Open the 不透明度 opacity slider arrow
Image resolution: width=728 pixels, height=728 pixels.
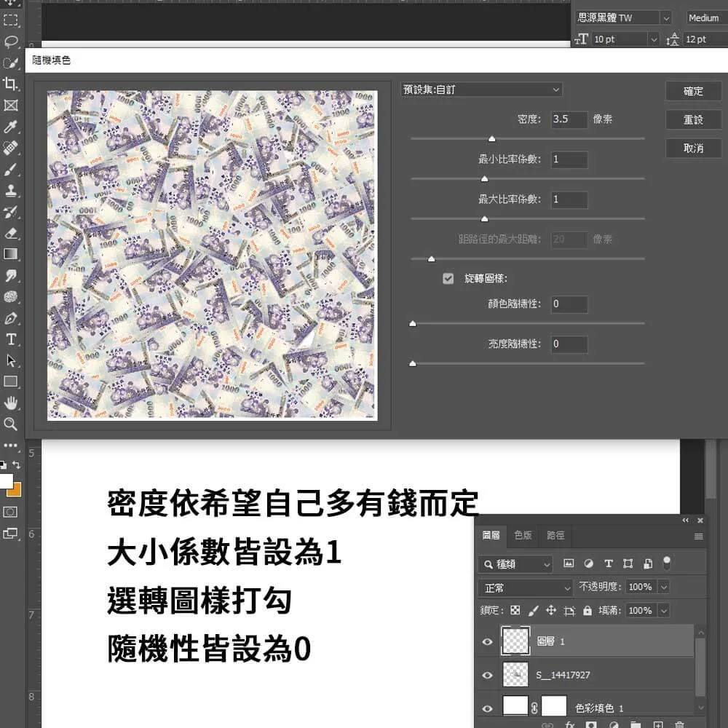[x=665, y=587]
